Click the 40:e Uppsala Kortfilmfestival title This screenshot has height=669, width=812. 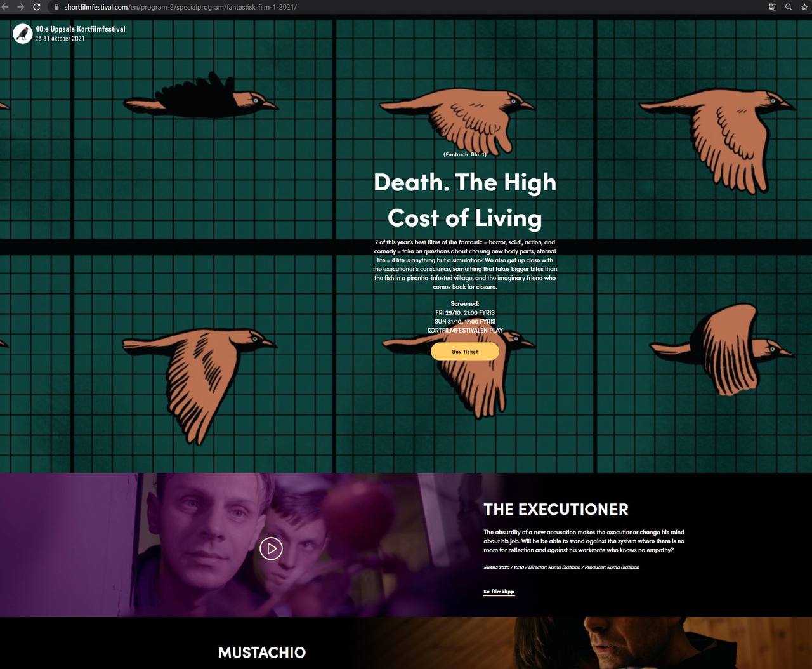pos(80,29)
